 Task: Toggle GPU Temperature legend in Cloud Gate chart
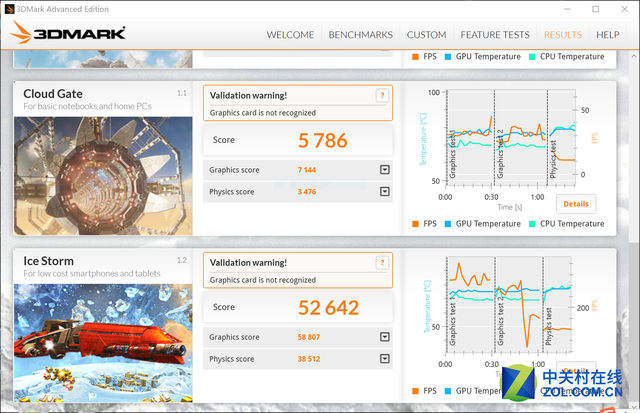point(482,224)
